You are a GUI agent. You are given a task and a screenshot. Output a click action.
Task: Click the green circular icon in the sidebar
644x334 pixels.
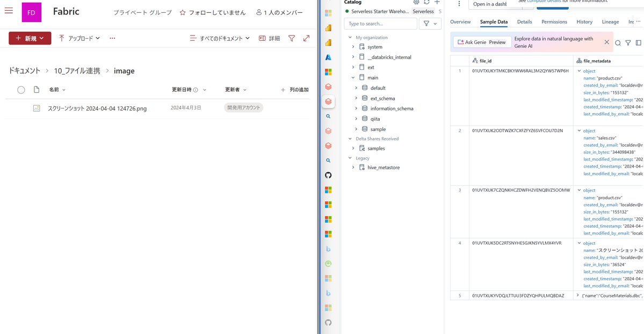(x=328, y=264)
